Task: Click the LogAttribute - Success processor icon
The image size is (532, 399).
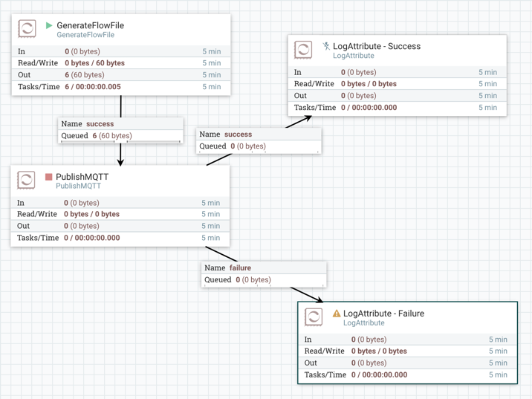Action: tap(303, 50)
